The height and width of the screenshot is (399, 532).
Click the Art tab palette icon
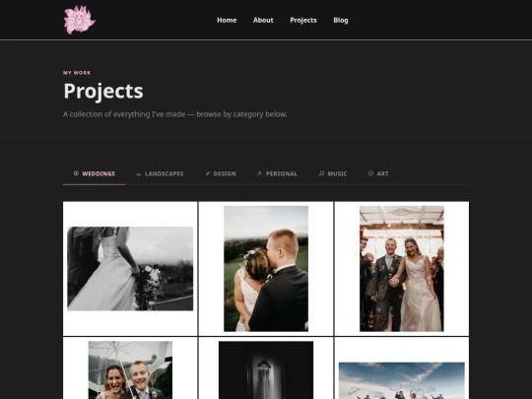point(370,173)
